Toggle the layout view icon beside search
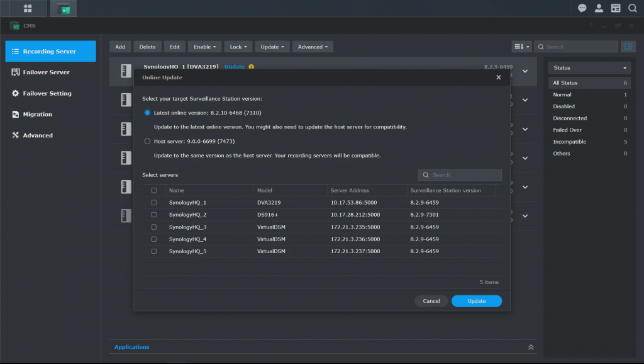 [x=628, y=47]
